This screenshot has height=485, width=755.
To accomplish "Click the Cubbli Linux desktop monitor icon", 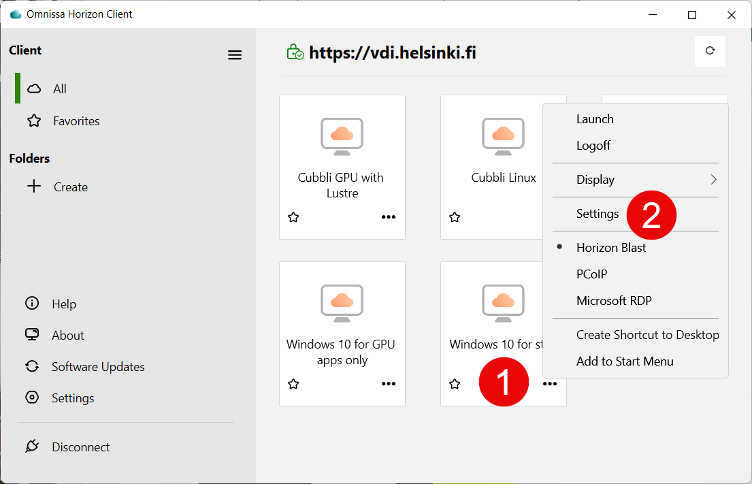I will point(503,136).
